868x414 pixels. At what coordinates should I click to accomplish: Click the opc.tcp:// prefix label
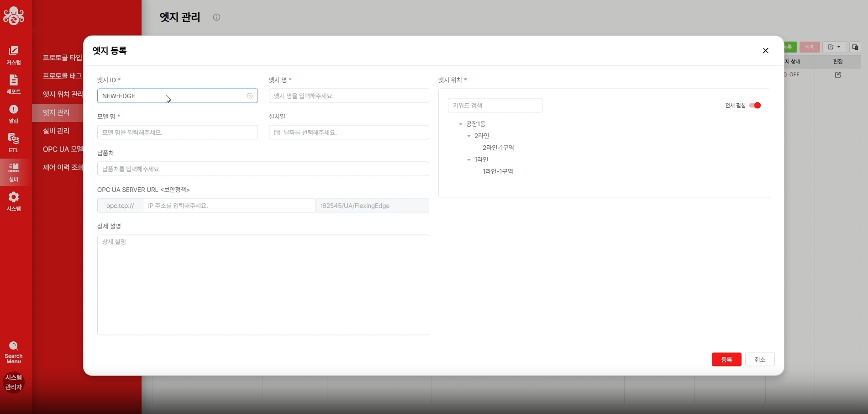pos(120,206)
